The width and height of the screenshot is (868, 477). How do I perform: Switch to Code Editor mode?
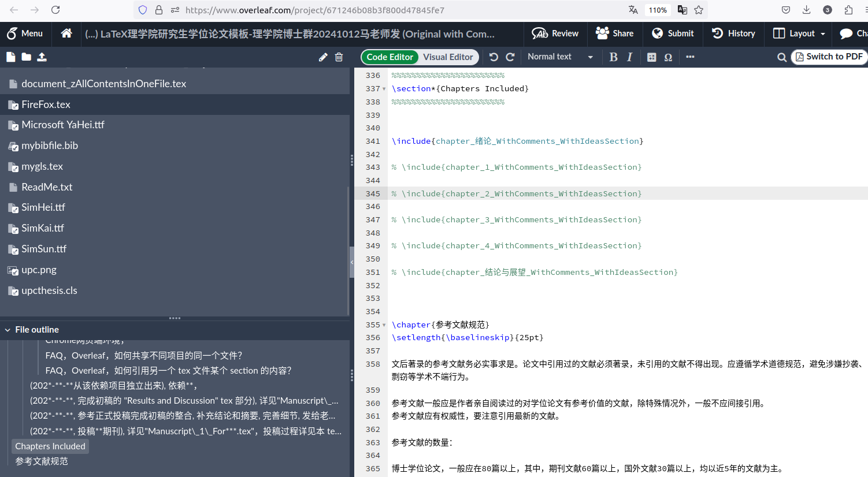pyautogui.click(x=390, y=57)
